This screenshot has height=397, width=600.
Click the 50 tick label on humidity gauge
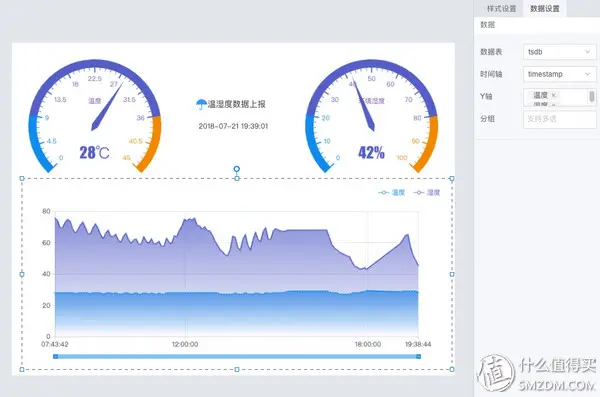click(x=371, y=78)
